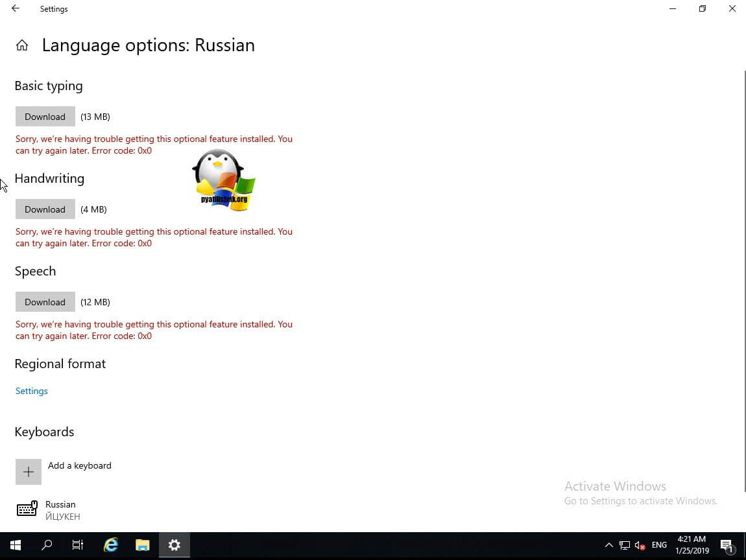Open File Explorer from the taskbar
This screenshot has width=746, height=560.
point(143,545)
